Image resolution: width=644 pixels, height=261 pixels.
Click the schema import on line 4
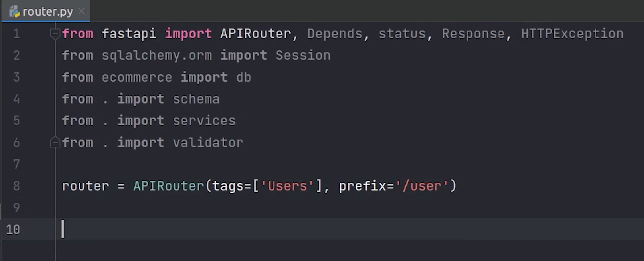[196, 99]
